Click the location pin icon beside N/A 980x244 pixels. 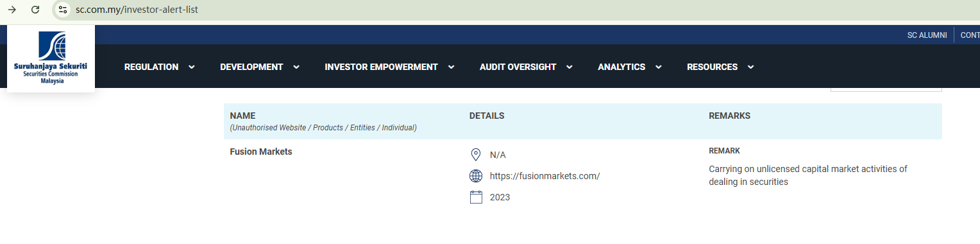(x=476, y=155)
